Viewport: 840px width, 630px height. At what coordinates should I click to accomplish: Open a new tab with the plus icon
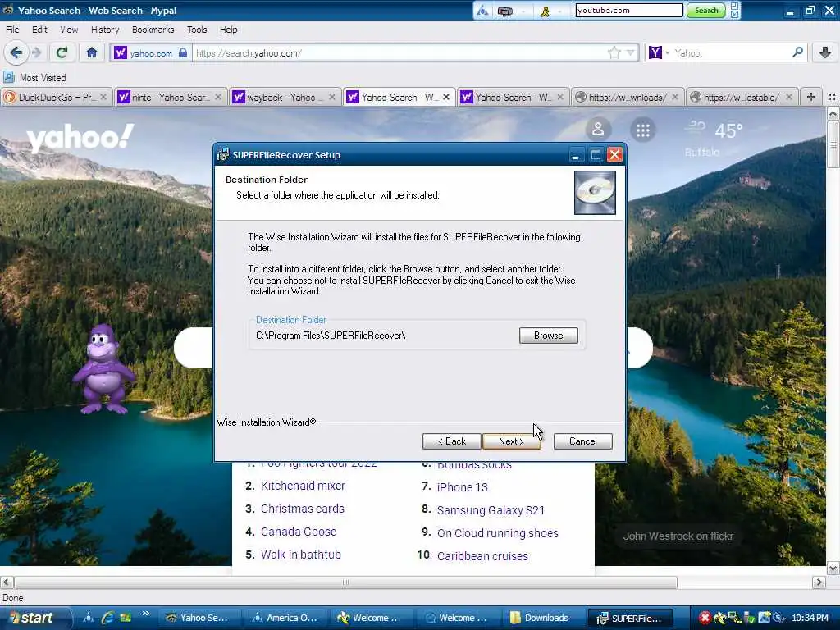point(811,97)
